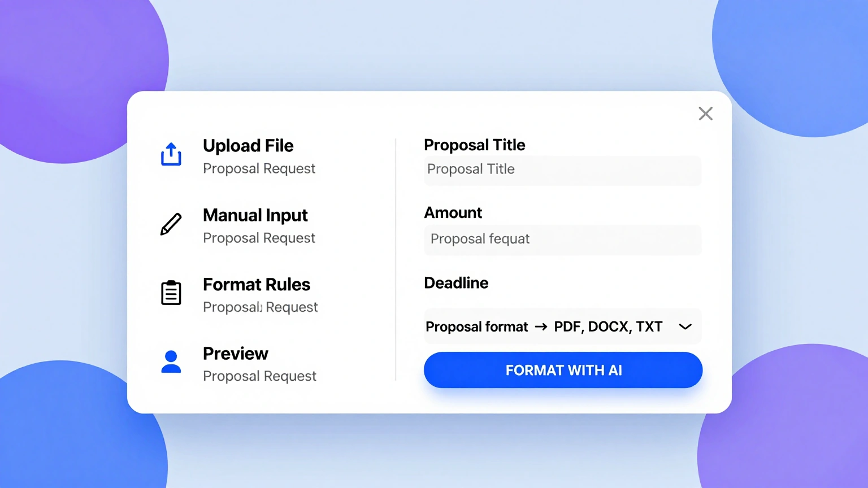Expand the dropdown using the chevron arrow
Screen dimensions: 868x488
pos(685,326)
